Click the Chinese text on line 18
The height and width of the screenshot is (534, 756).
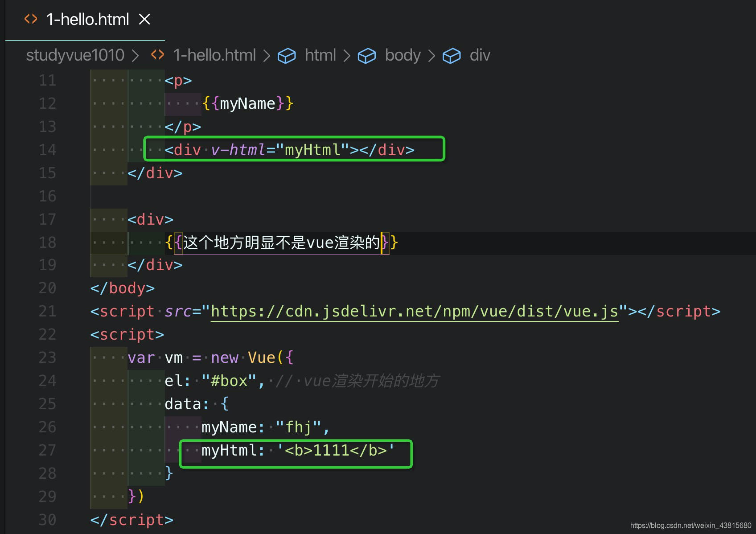click(281, 242)
